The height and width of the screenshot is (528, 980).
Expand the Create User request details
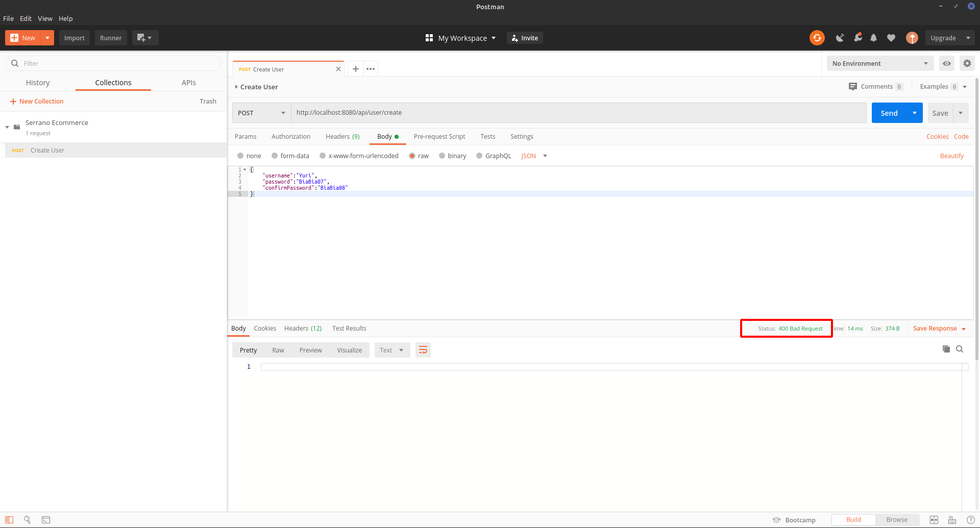[236, 87]
